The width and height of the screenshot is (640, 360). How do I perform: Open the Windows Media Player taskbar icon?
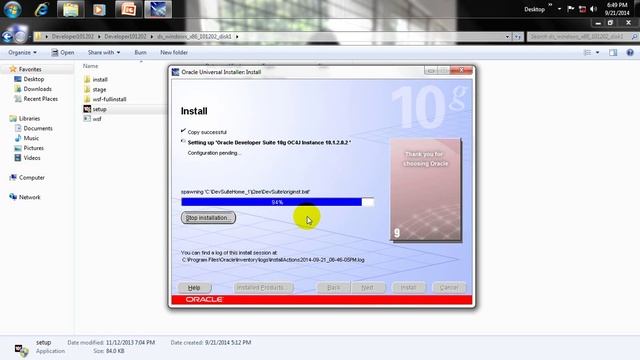99,9
